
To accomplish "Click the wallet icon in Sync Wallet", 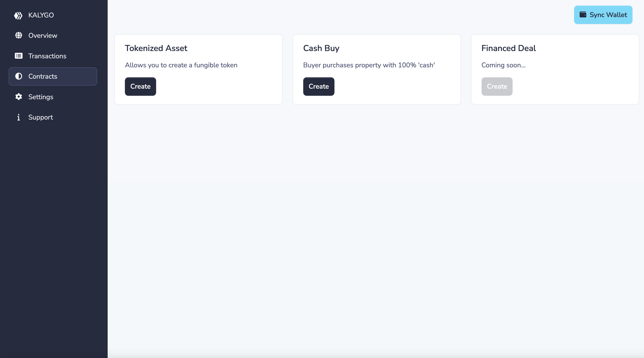I will click(583, 15).
